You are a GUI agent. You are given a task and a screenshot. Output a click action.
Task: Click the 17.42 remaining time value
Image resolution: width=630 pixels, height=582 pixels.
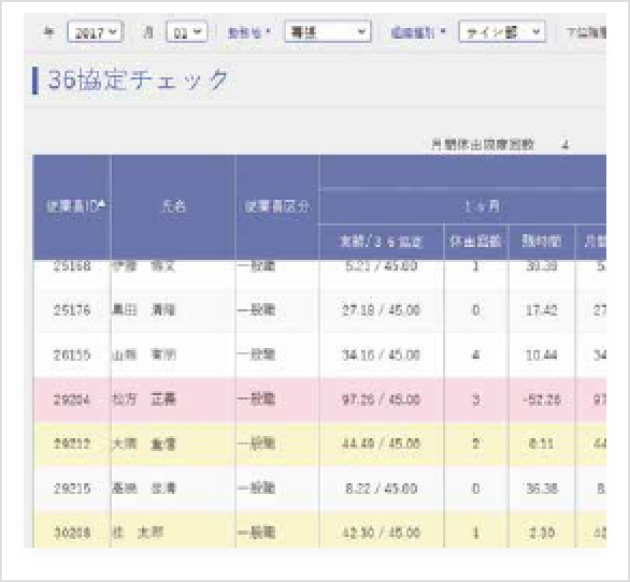tap(541, 310)
